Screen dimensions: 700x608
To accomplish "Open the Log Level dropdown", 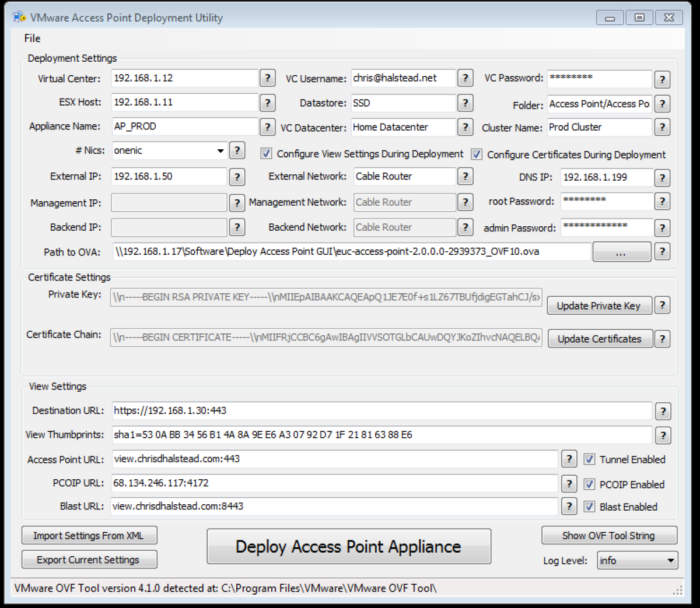I will tap(671, 561).
